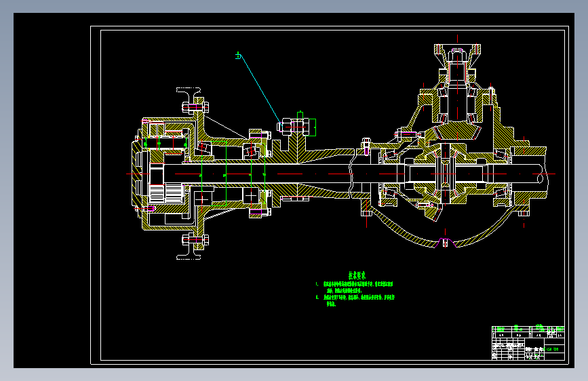Click the cyan leader line balloon marker
This screenshot has height=381, width=588.
[238, 56]
